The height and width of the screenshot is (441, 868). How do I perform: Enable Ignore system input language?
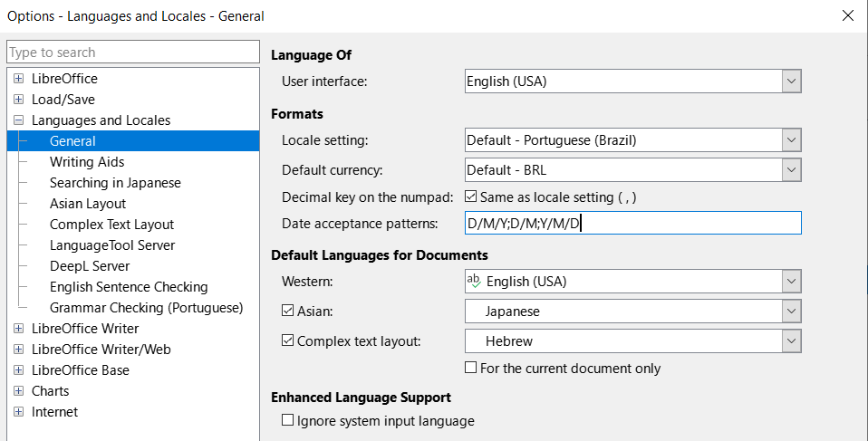pos(287,420)
